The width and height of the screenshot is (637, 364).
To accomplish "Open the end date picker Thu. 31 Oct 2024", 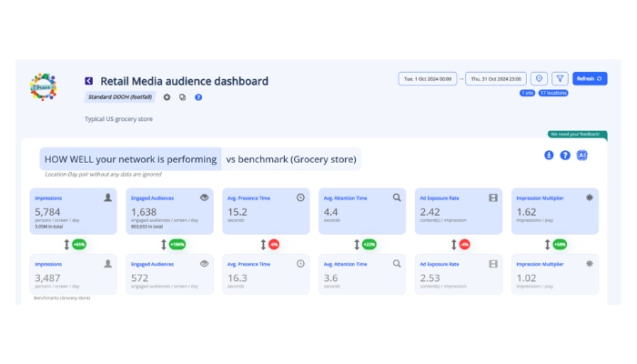I will click(496, 79).
